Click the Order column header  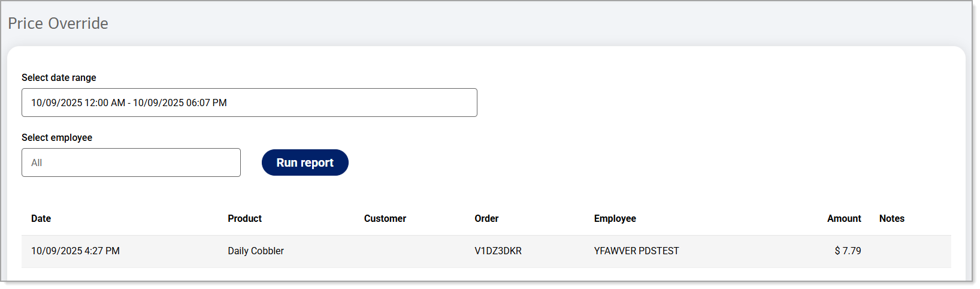(486, 218)
